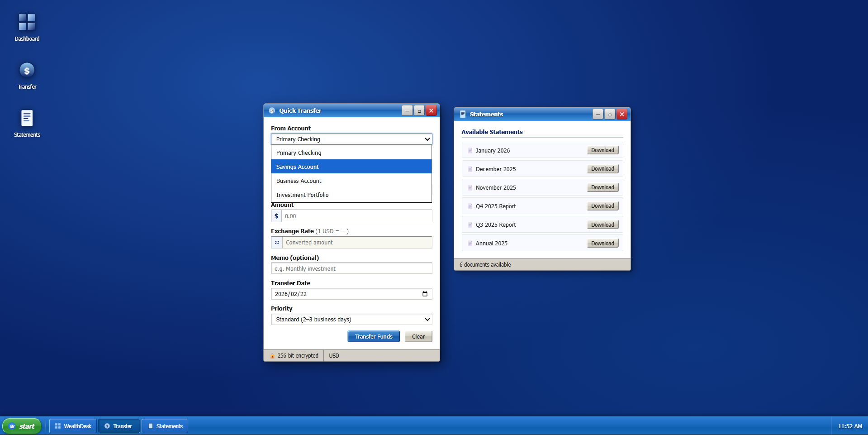Click the exchange conversion icon beside Converted amount
The image size is (868, 435).
pos(276,242)
